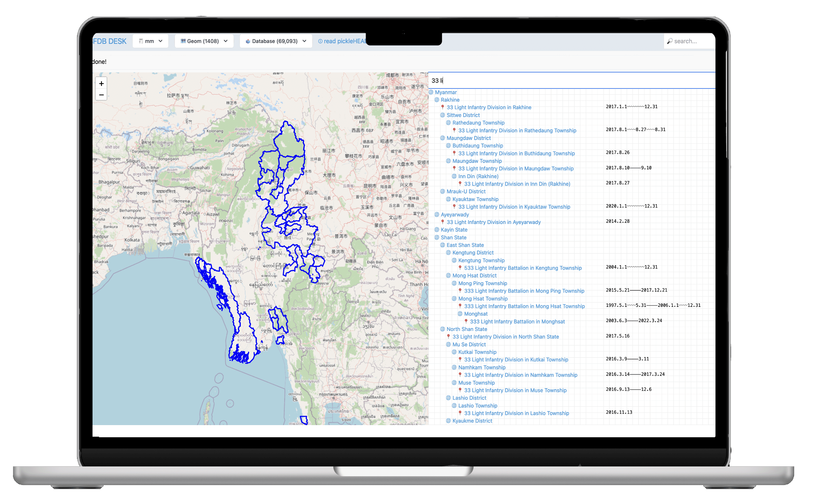The height and width of the screenshot is (504, 821).
Task: Click the globe icon beside Ayeyarwady
Action: pyautogui.click(x=437, y=214)
